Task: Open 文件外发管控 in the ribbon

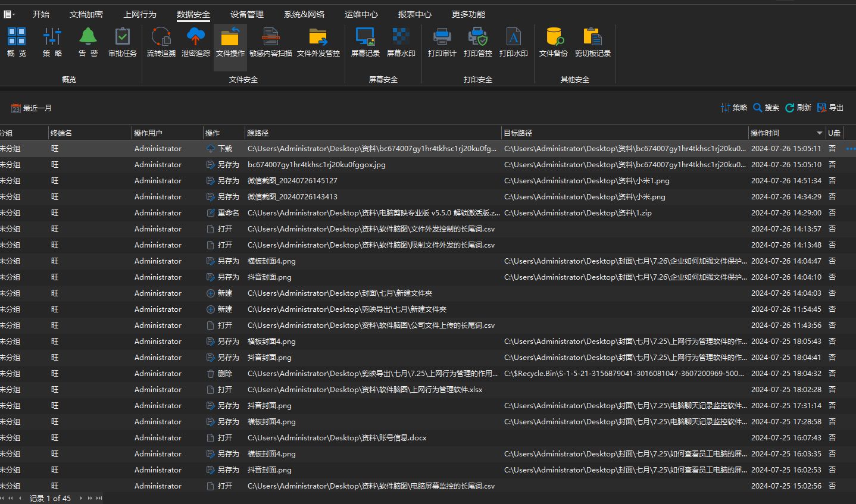Action: click(318, 42)
